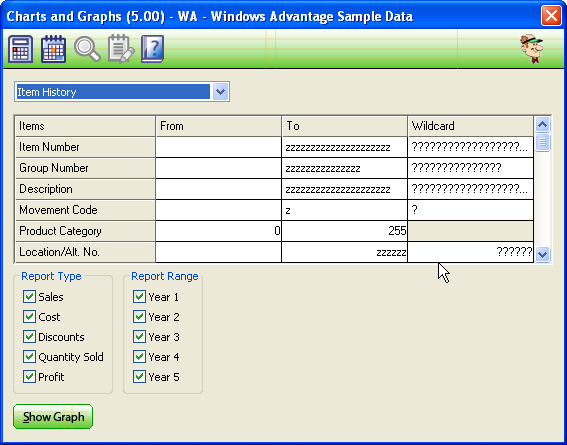Click the From column header
This screenshot has width=567, height=445.
tap(218, 126)
